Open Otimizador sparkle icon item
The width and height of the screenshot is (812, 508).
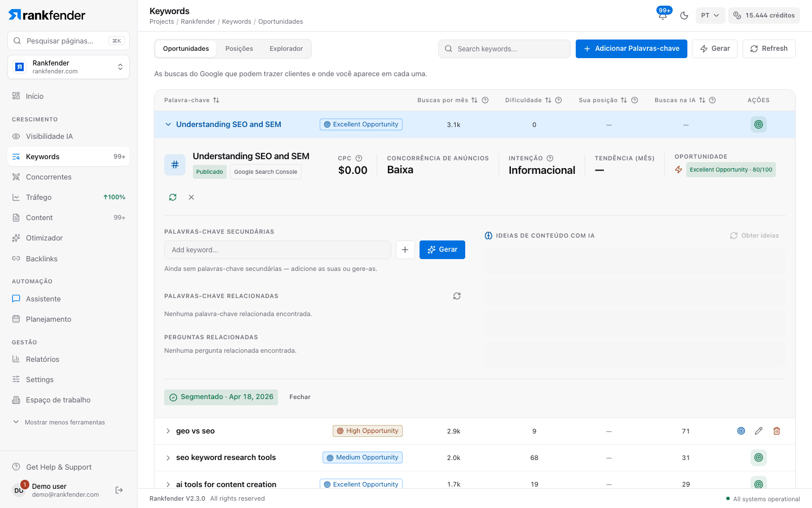pyautogui.click(x=69, y=238)
